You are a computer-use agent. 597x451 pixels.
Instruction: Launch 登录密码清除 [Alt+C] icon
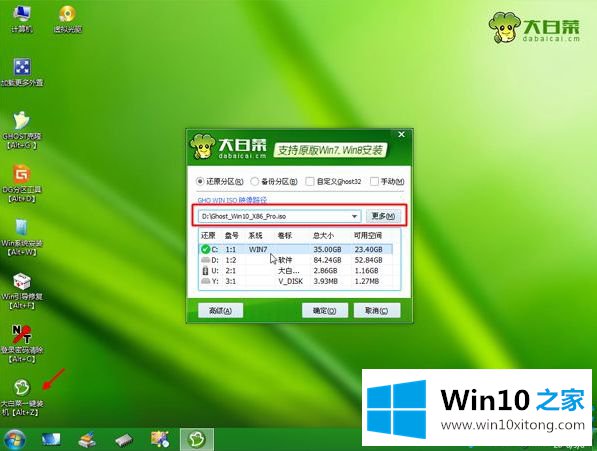[22, 344]
